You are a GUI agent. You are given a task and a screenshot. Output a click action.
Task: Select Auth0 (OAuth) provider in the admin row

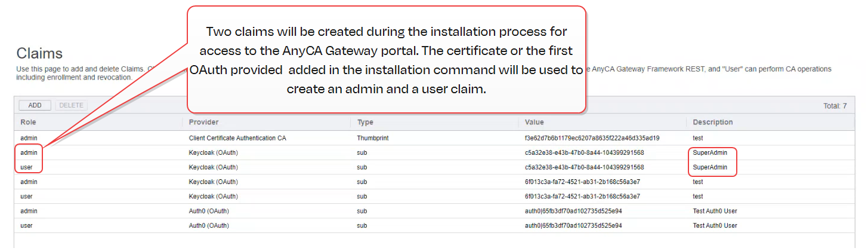coord(209,211)
